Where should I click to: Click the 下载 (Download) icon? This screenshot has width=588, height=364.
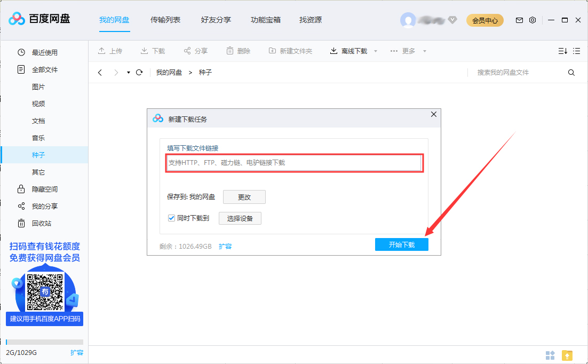pos(153,51)
